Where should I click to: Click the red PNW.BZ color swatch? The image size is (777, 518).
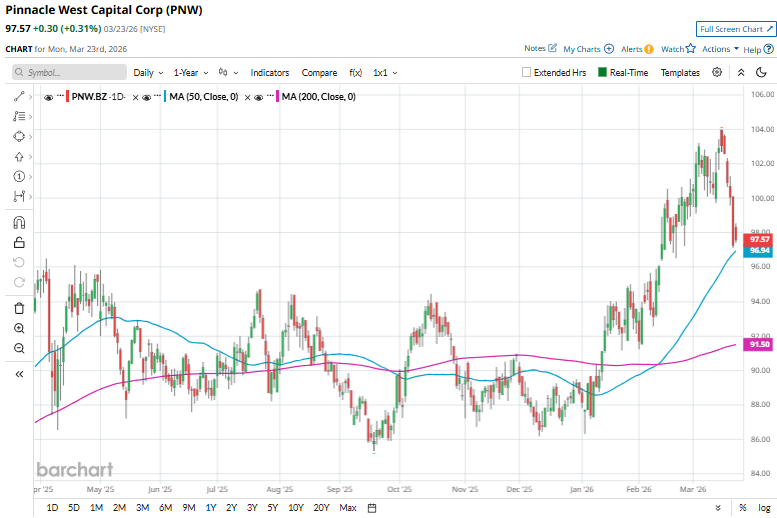click(68, 96)
